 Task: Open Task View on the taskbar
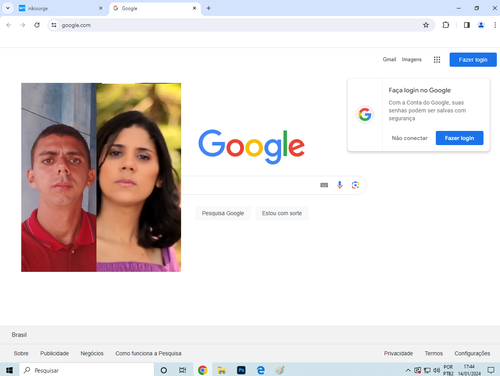182,370
